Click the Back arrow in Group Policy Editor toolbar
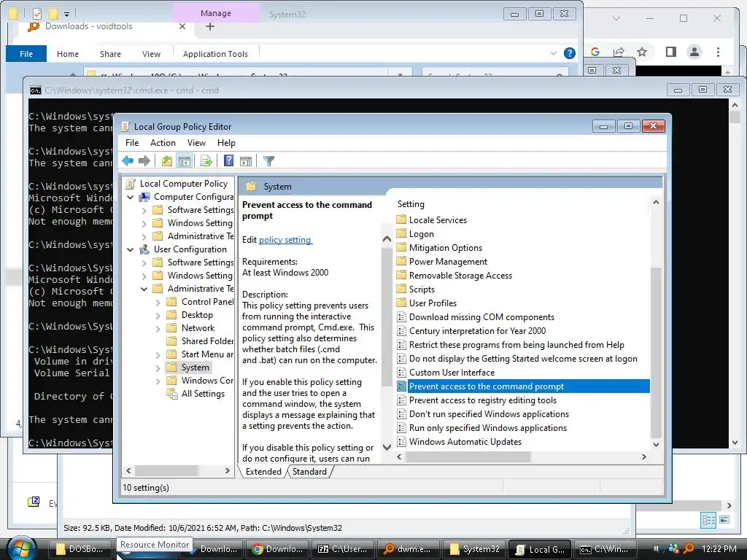This screenshot has width=747, height=560. (x=128, y=161)
